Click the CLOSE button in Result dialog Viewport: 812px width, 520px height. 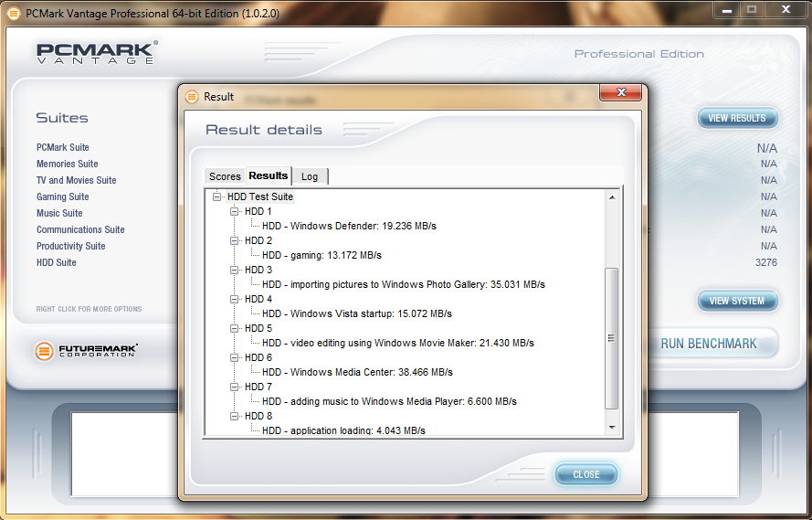click(586, 474)
